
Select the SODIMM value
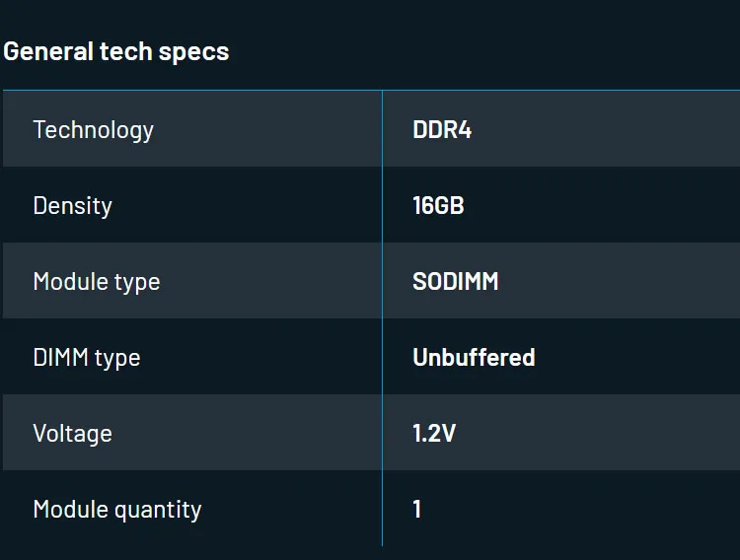456,282
